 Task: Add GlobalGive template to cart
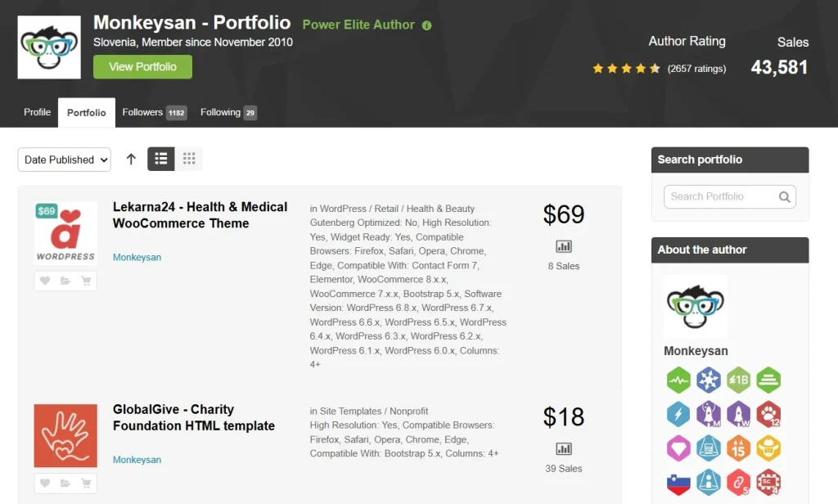click(85, 484)
